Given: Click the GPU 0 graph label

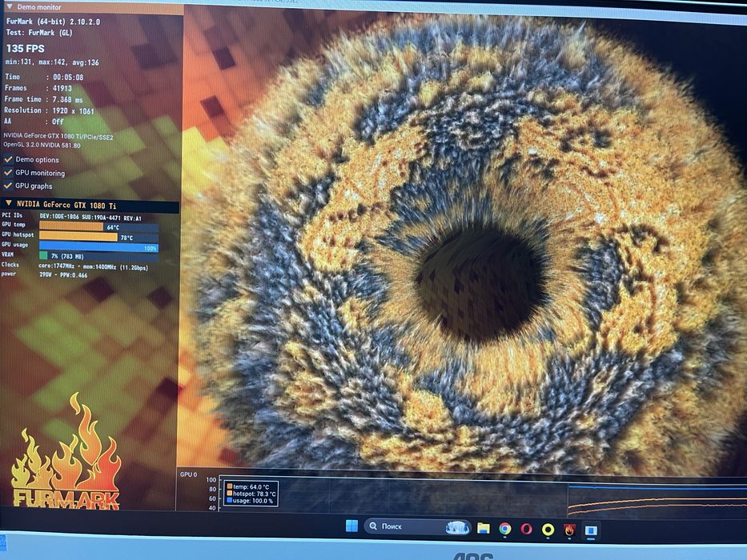Looking at the screenshot, I should click(x=189, y=474).
